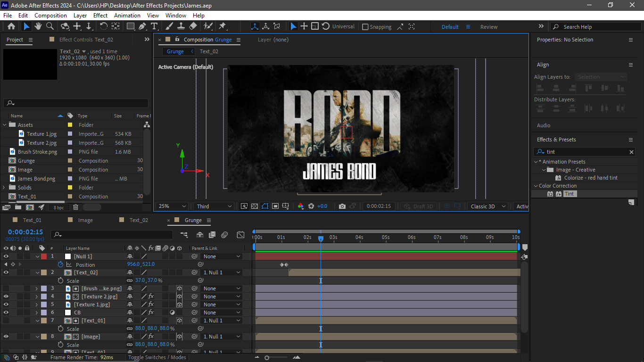Select the Eraser tool
644x362 pixels.
click(x=193, y=26)
